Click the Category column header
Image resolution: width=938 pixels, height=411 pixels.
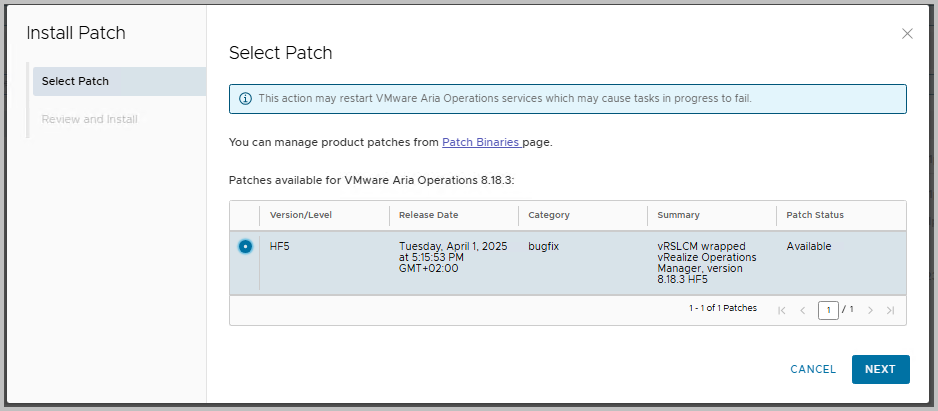coord(549,215)
